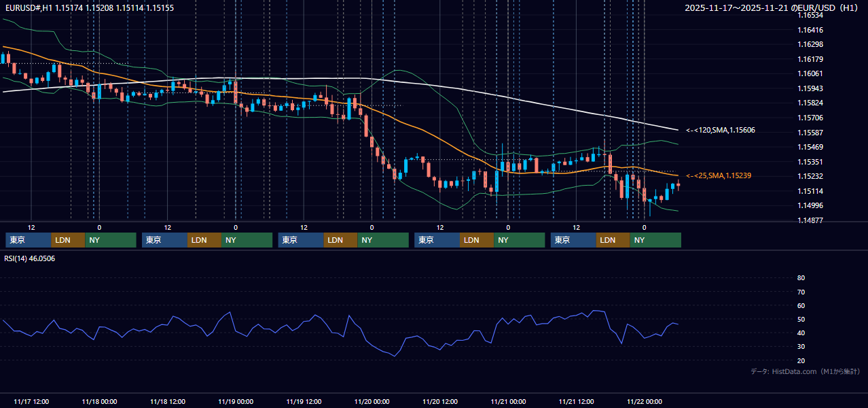The image size is (868, 408).
Task: Select the 120 SMA label reading 1.15606
Action: (x=721, y=130)
